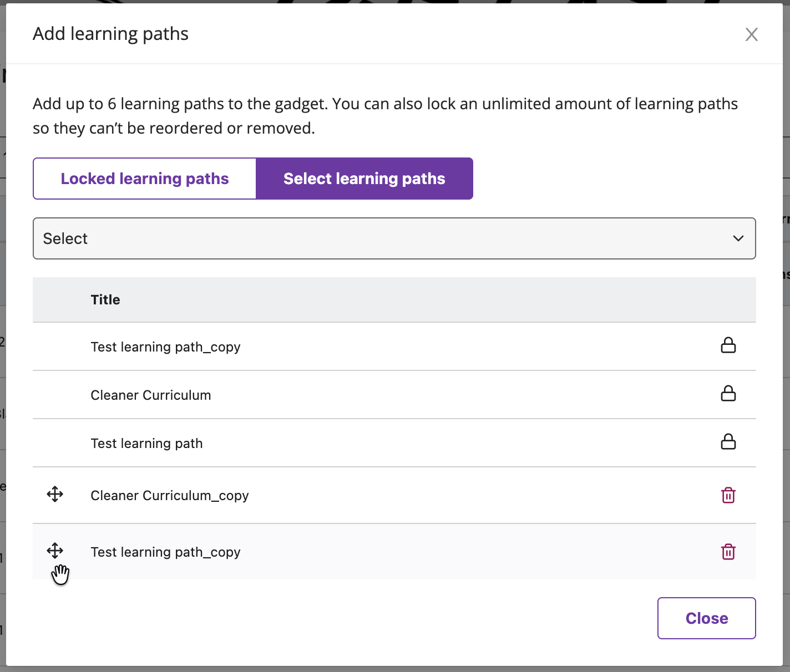The image size is (790, 672).
Task: Open the Select learning paths tab
Action: [364, 179]
